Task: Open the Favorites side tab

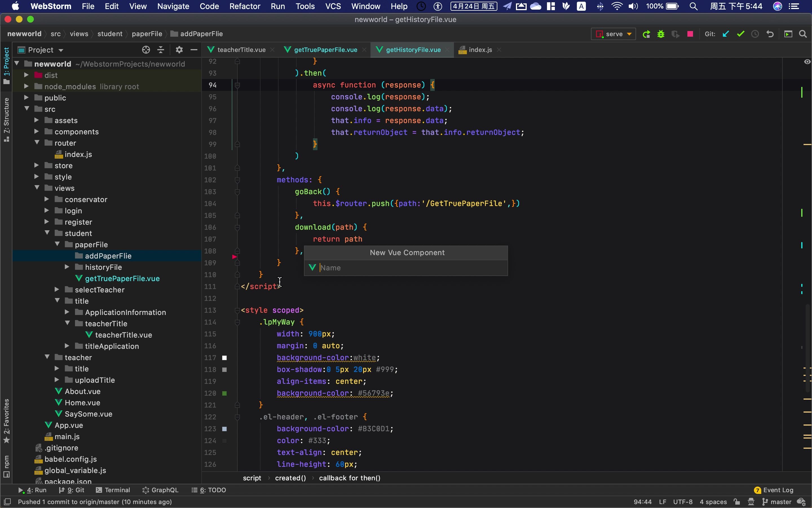Action: pyautogui.click(x=6, y=421)
